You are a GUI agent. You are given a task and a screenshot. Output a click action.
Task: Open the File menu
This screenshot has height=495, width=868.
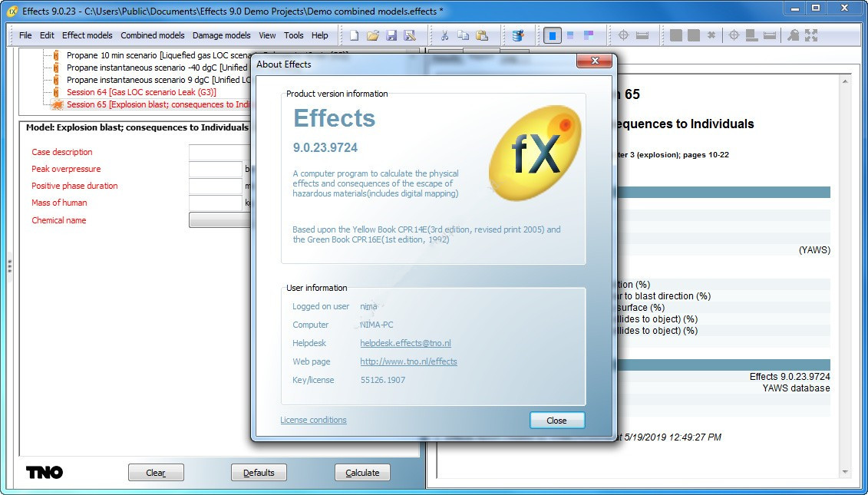[25, 35]
